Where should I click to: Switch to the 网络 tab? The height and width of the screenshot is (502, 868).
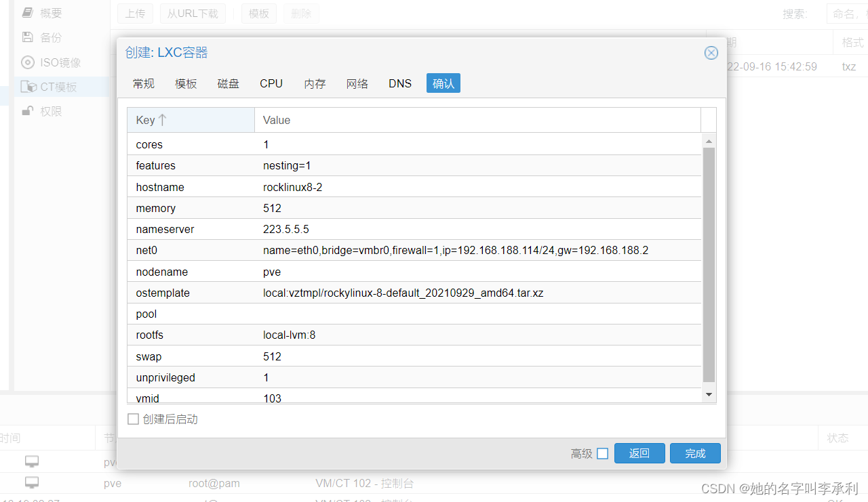pyautogui.click(x=357, y=83)
